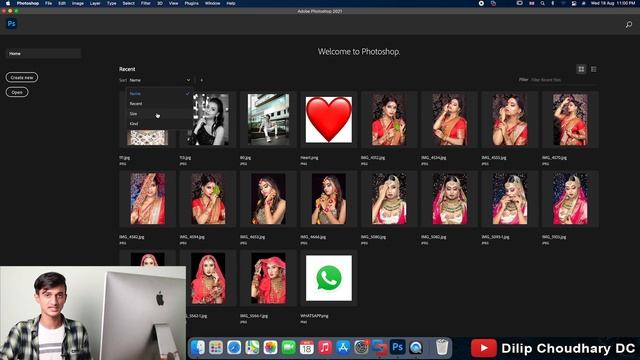Open App Store from the Dock
Viewport: 640px width, 360px height.
pyautogui.click(x=343, y=348)
